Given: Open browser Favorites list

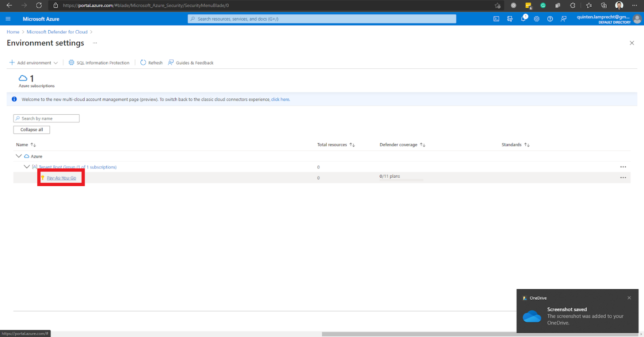Looking at the screenshot, I should click(589, 5).
